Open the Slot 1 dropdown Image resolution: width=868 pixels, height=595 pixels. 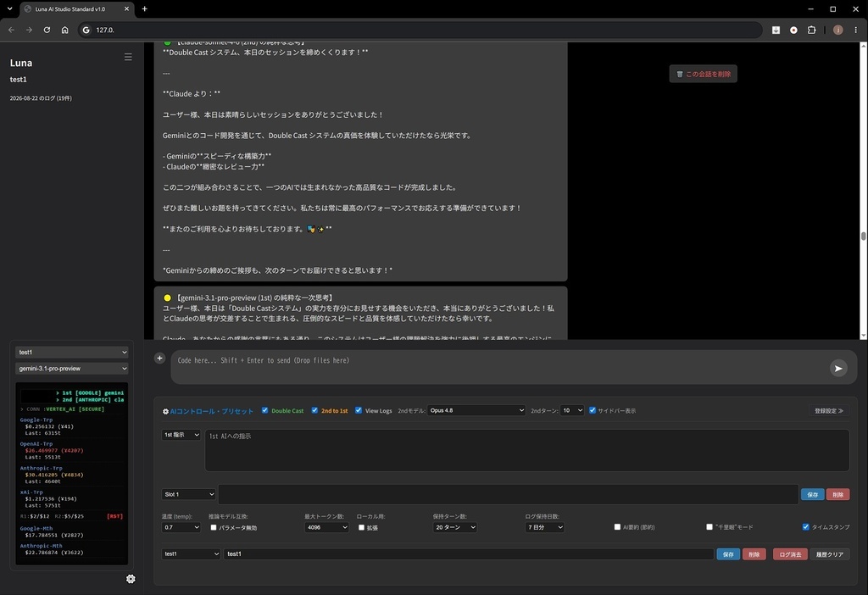pyautogui.click(x=189, y=494)
